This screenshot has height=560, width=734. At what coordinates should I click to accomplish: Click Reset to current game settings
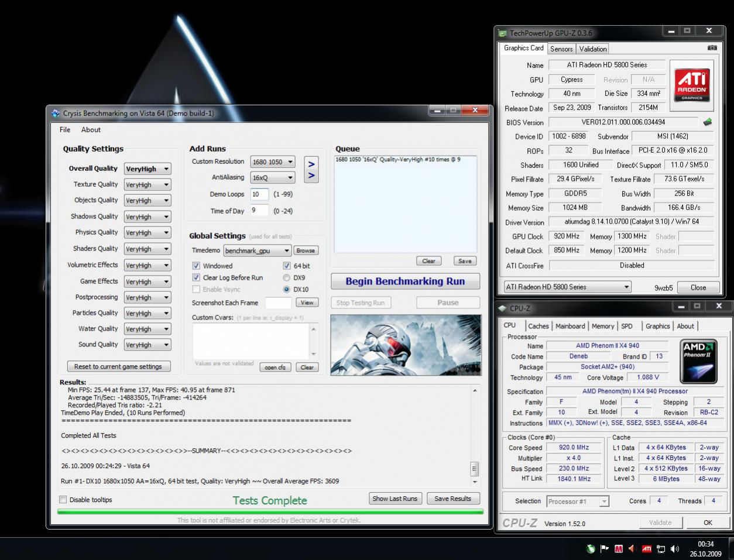118,366
